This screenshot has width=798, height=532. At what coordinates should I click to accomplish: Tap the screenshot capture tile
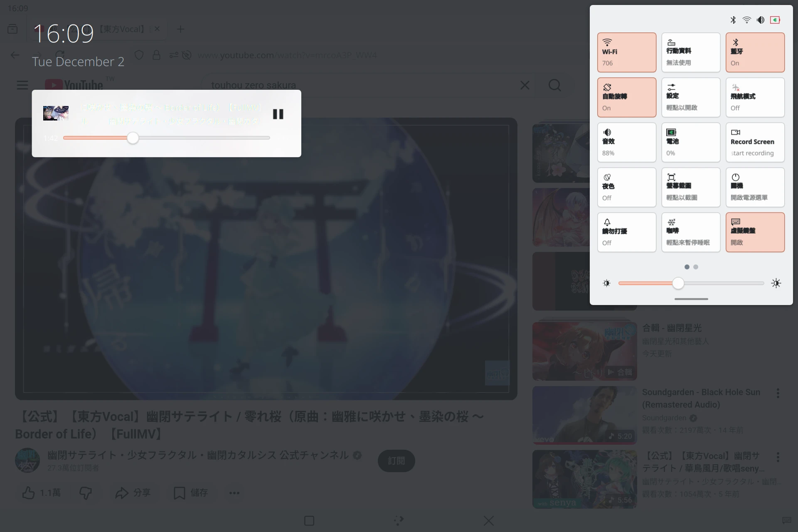[690, 187]
